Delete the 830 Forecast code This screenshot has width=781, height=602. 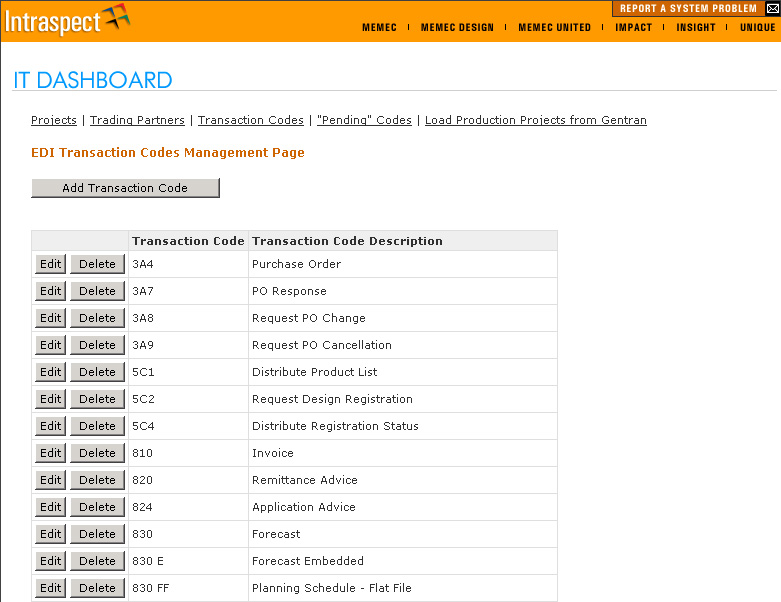click(97, 534)
